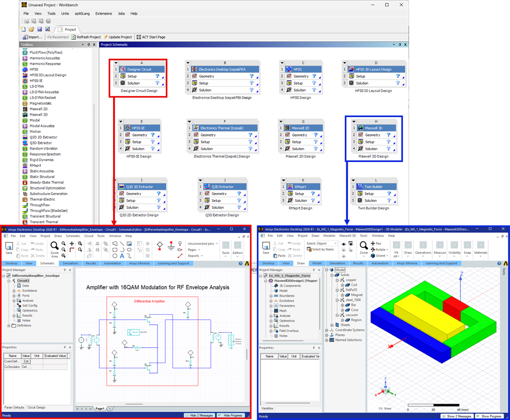Open the Extensions menu in Workbench
This screenshot has height=420, width=510.
[x=104, y=14]
